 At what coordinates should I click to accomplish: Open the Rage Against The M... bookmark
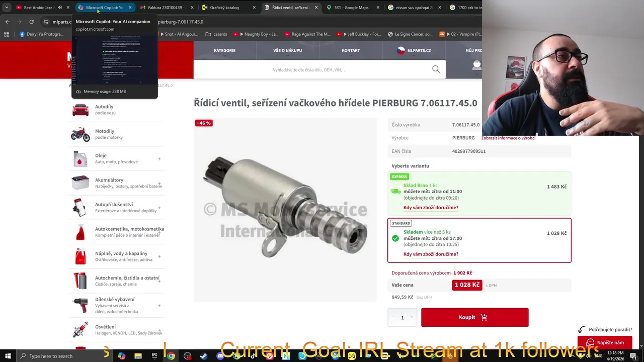point(307,34)
